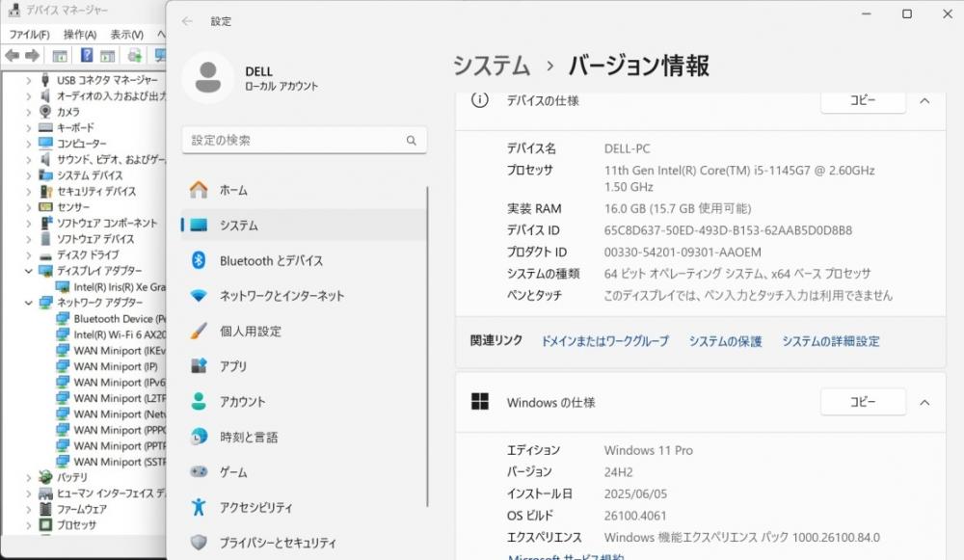Go back using the Settings back arrow

pos(188,21)
